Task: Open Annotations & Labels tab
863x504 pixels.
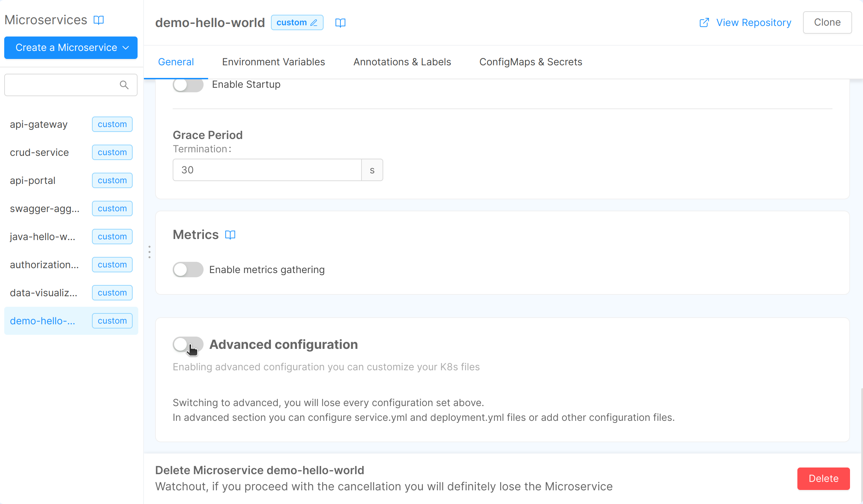Action: (402, 62)
